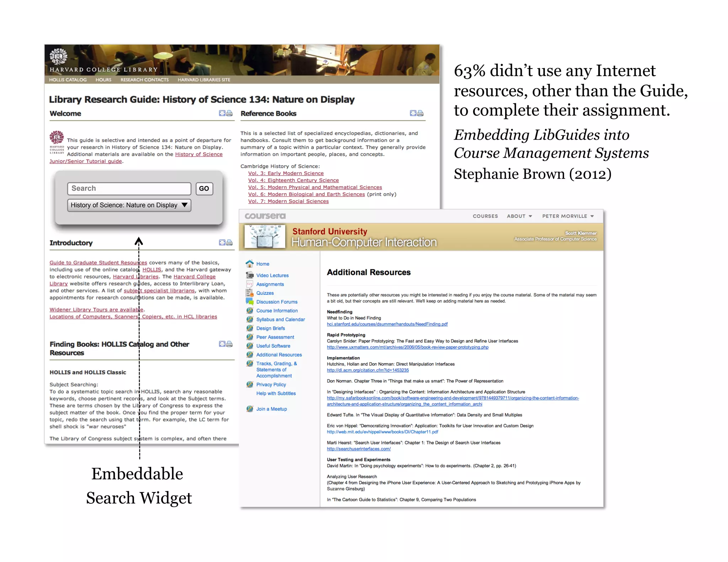Open Vol. 3: Early Modern Science link
The width and height of the screenshot is (728, 562).
point(286,173)
